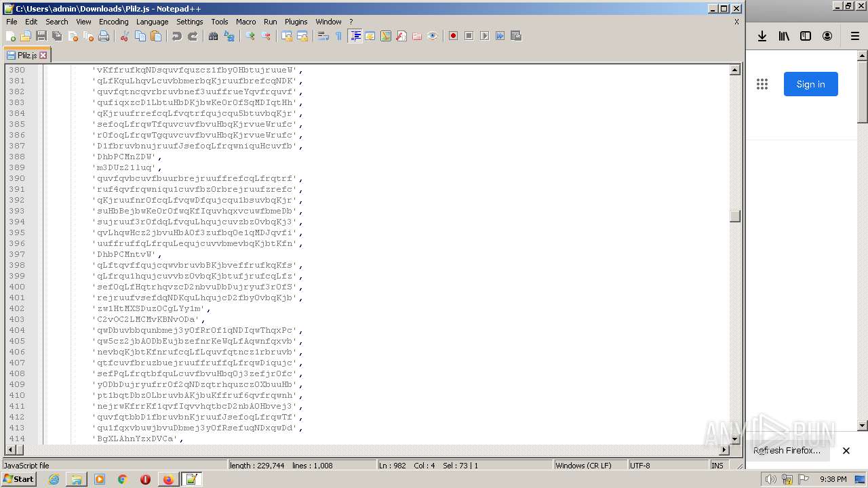
Task: Open Find dialog with binoculars icon
Action: click(x=214, y=36)
